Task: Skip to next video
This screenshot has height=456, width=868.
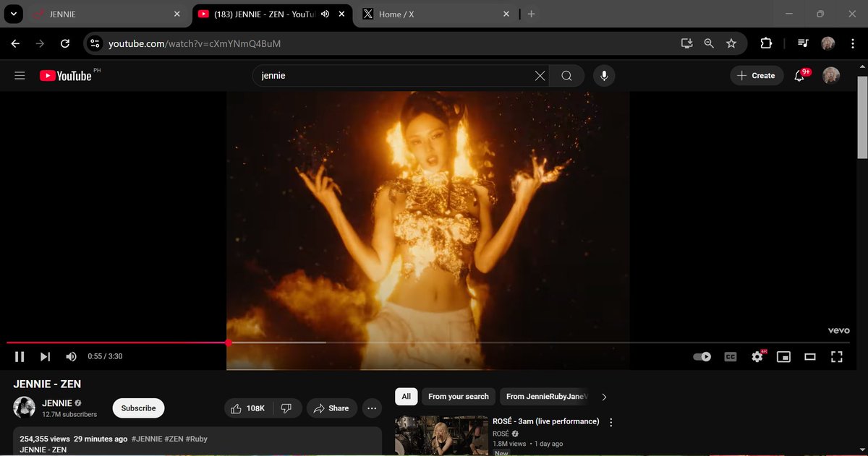Action: (x=45, y=356)
